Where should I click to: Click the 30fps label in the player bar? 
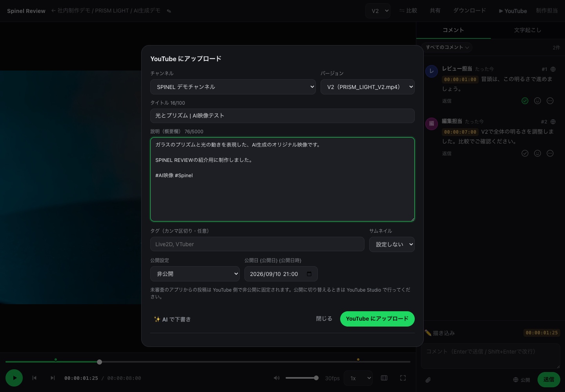332,378
